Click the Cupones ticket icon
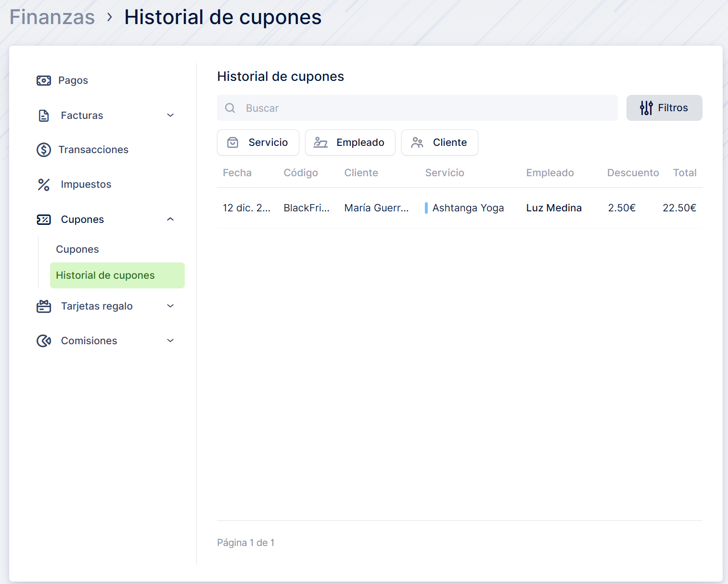Image resolution: width=728 pixels, height=584 pixels. pos(44,220)
